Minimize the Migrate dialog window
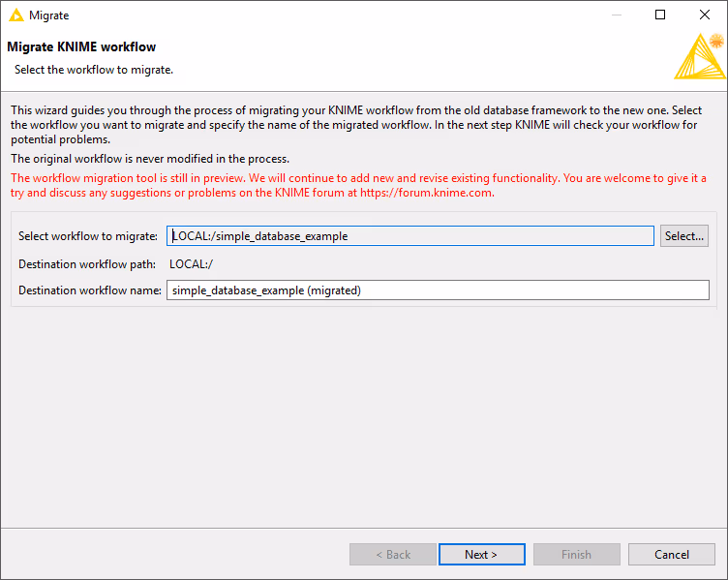 point(616,15)
